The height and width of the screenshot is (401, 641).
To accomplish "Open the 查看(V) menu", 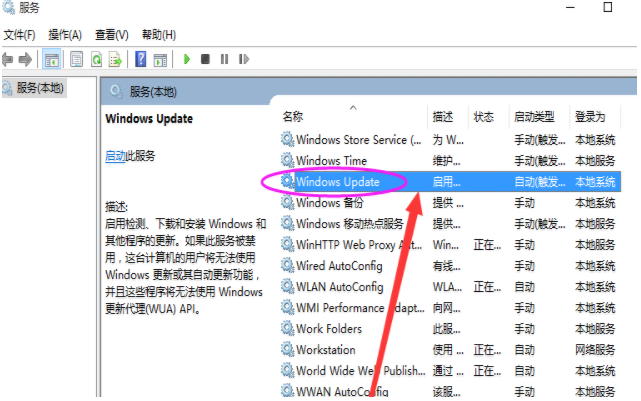I will point(112,35).
